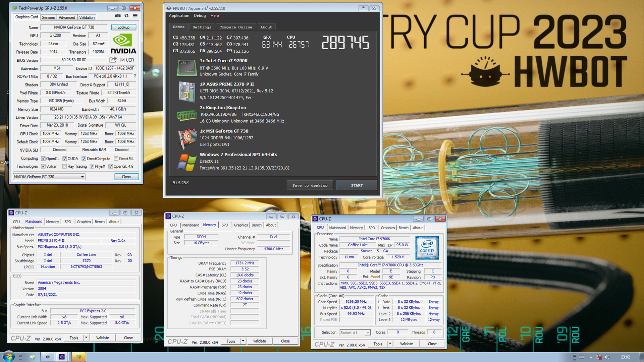Switch to the GPU-Z taskbar icon
This screenshot has height=362, width=644.
(79, 357)
